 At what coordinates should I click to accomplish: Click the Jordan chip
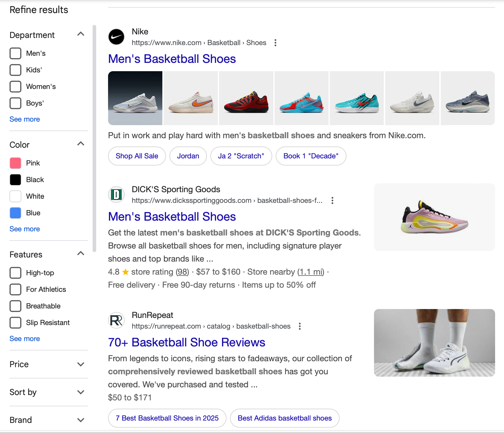tap(188, 156)
